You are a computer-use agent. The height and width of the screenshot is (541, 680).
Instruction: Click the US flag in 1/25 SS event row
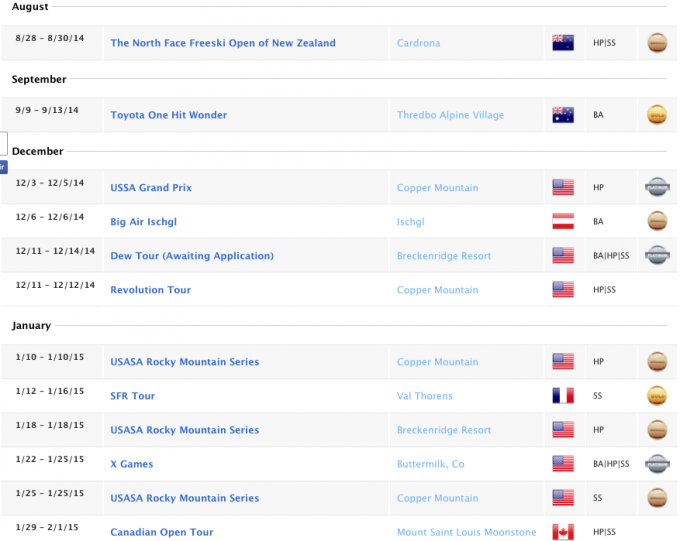pos(563,498)
